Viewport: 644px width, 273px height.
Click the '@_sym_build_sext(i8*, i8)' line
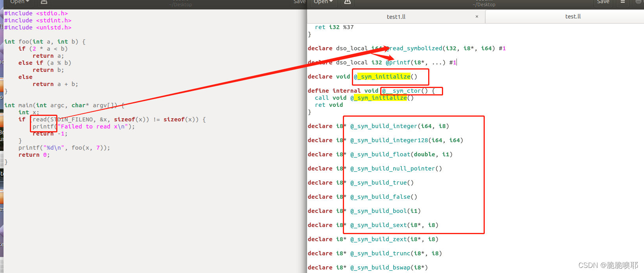coord(373,225)
